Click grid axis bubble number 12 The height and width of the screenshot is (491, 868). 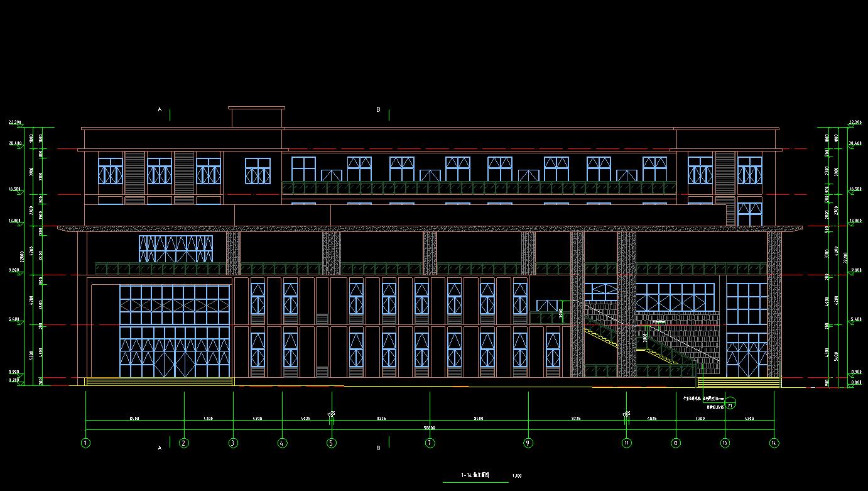[x=676, y=443]
